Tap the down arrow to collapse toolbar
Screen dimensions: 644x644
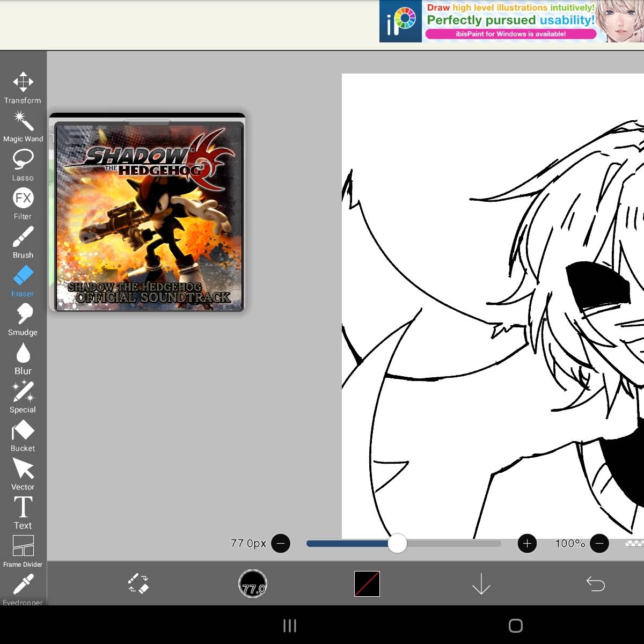coord(481,583)
